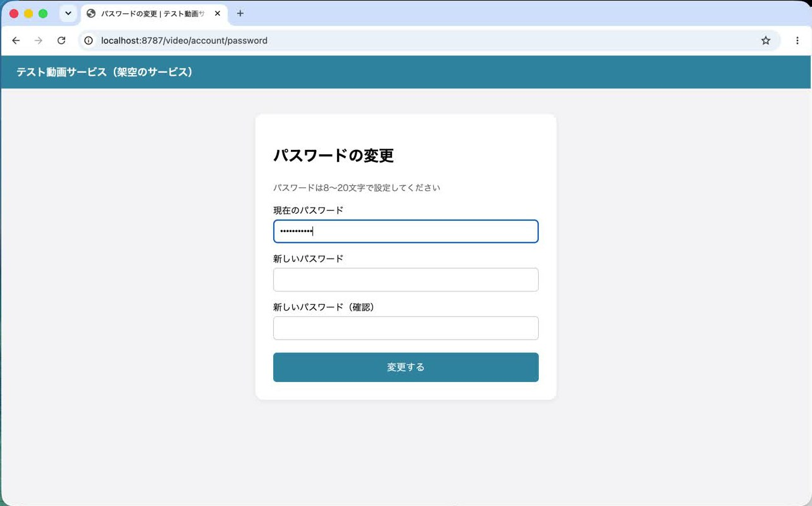
Task: Click the browser back arrow
Action: tap(16, 40)
